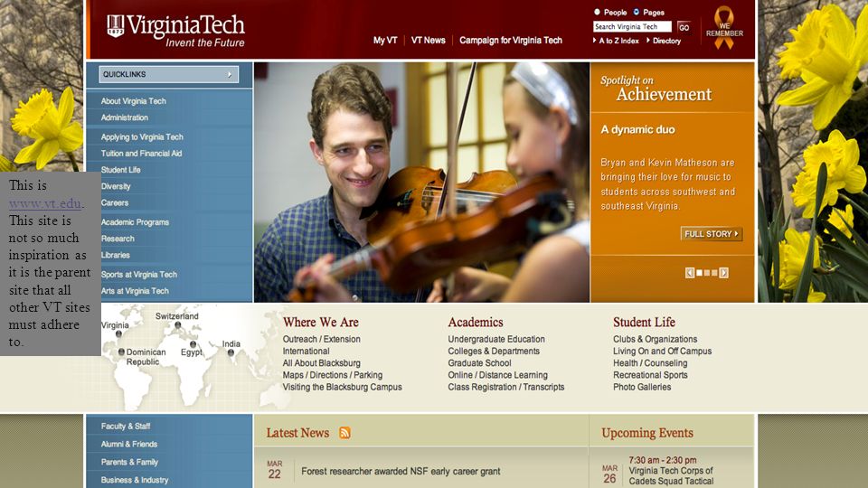Select the Pages search radio button
Viewport: 868px width, 488px height.
click(636, 12)
